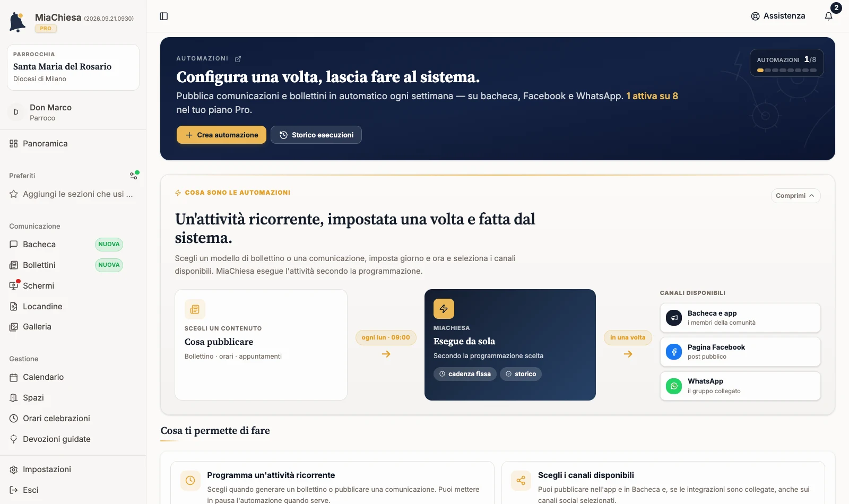This screenshot has width=849, height=504.
Task: Open Galleria in the sidebar
Action: coord(73,327)
